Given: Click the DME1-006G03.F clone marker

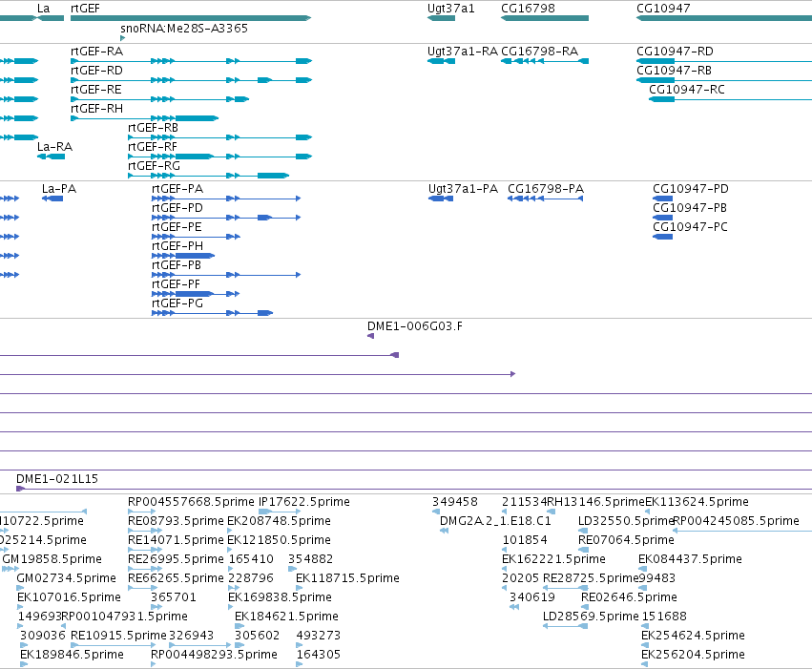Looking at the screenshot, I should (x=371, y=337).
